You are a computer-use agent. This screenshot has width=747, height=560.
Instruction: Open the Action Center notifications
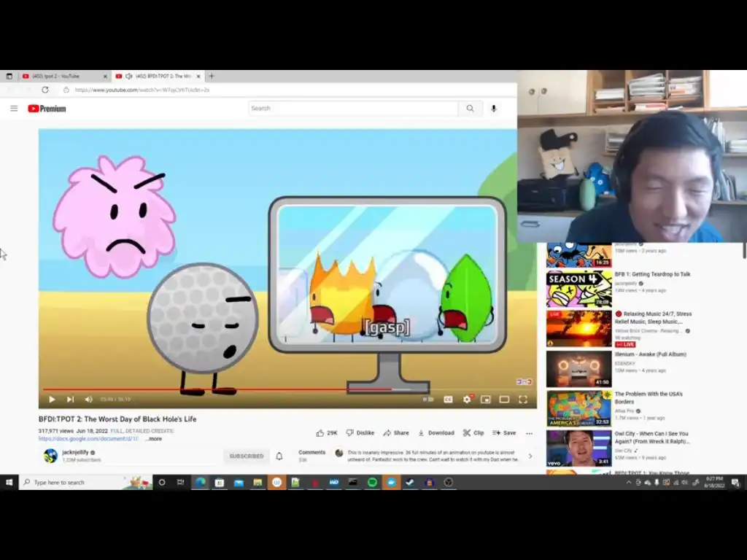735,483
